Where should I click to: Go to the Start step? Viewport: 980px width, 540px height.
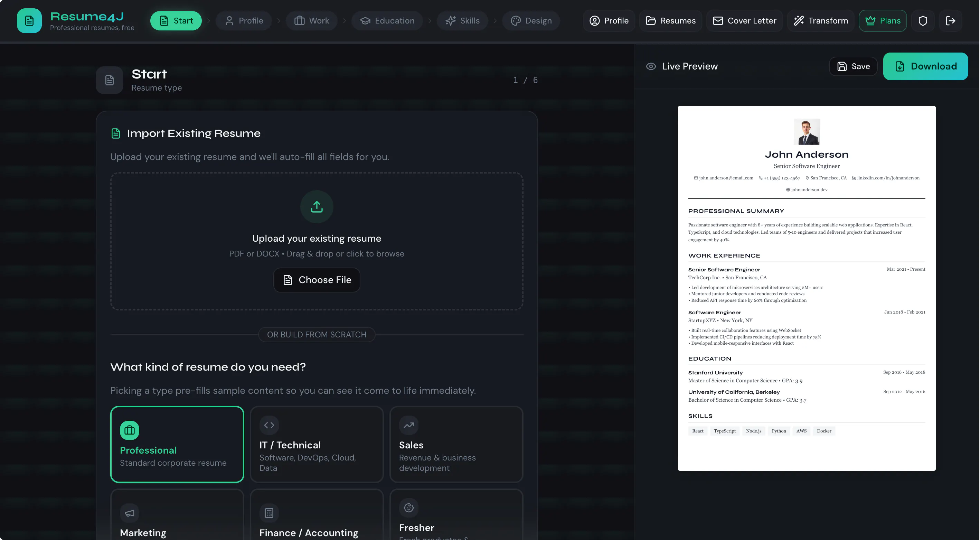pos(176,20)
